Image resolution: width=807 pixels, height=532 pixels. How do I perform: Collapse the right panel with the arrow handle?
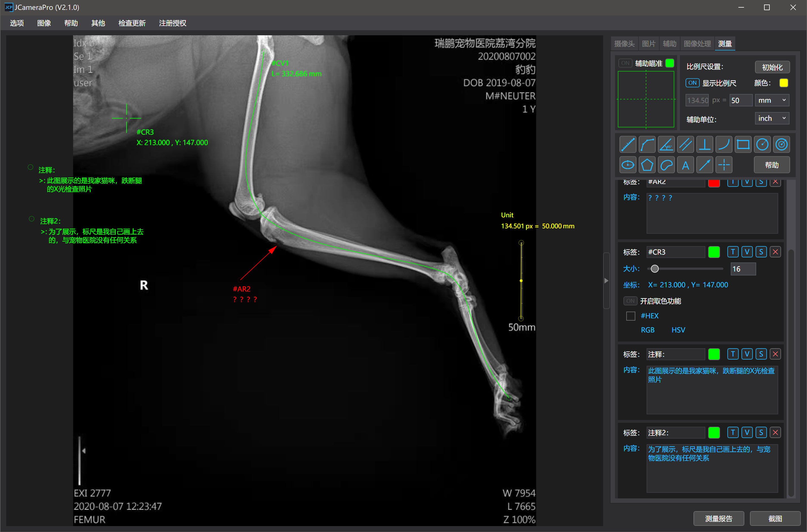tap(606, 281)
